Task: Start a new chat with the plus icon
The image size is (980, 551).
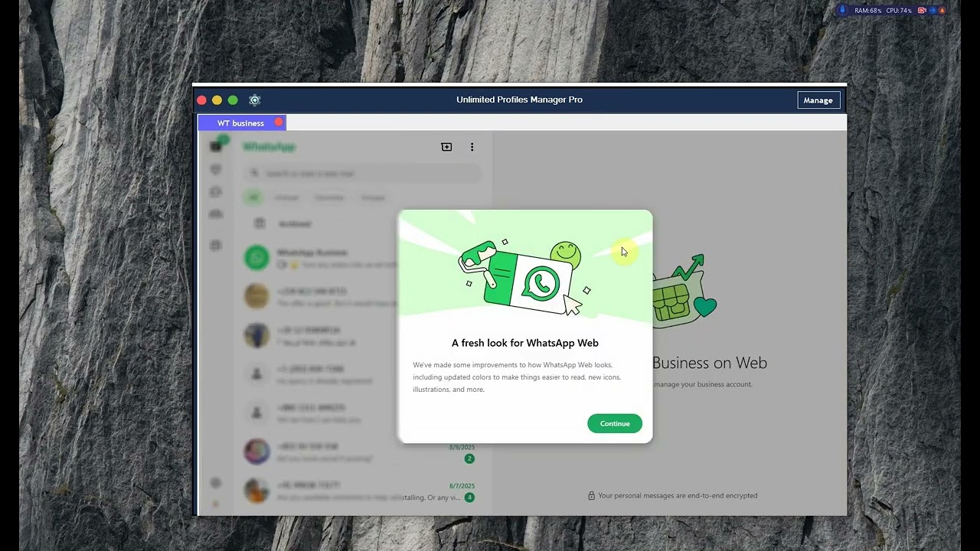Action: click(x=446, y=147)
